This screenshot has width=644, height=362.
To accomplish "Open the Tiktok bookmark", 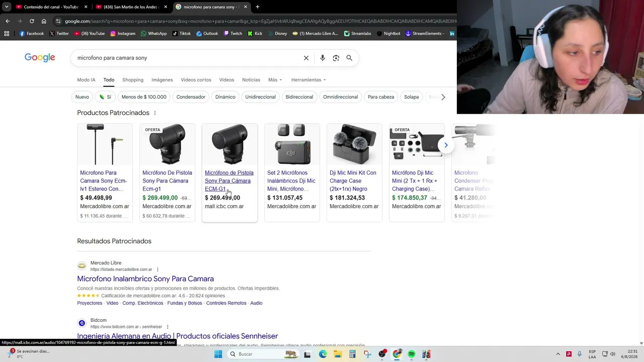I will [182, 34].
